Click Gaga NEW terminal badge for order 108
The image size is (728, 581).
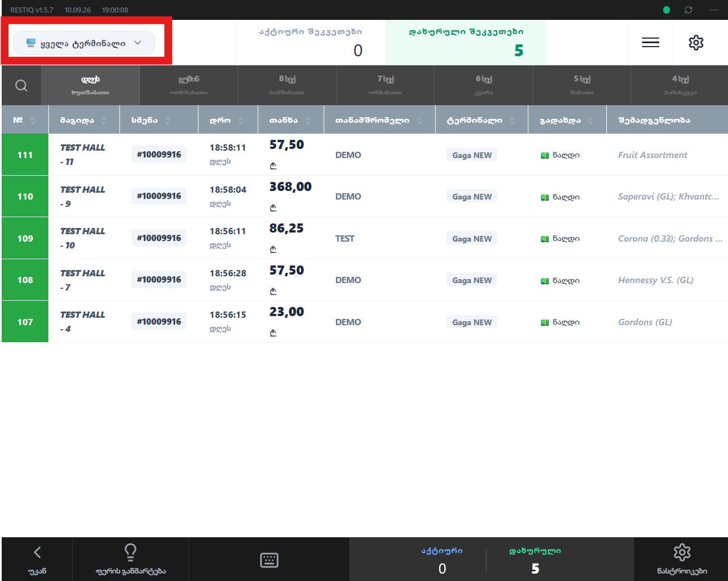[471, 280]
